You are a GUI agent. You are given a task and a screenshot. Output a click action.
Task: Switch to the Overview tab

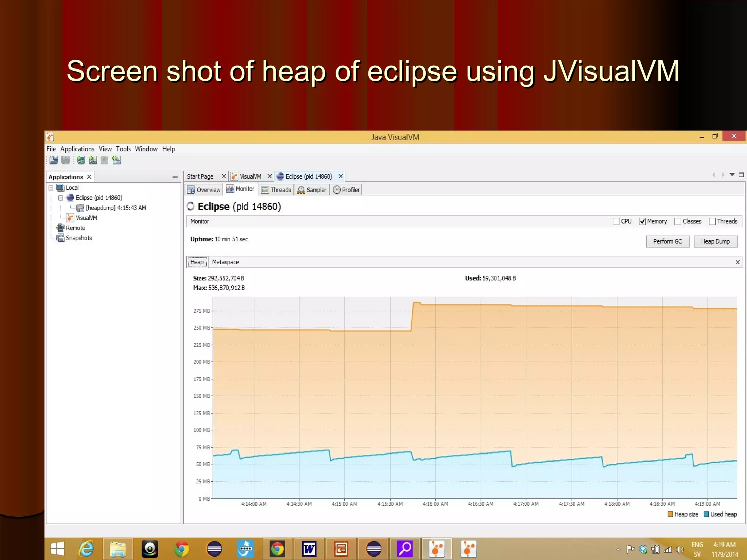[x=204, y=190]
